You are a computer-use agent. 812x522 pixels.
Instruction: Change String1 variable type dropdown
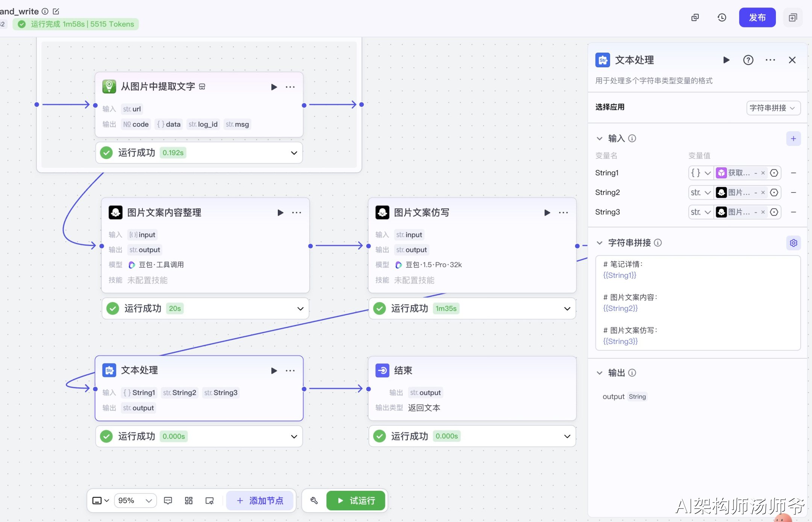coord(701,173)
